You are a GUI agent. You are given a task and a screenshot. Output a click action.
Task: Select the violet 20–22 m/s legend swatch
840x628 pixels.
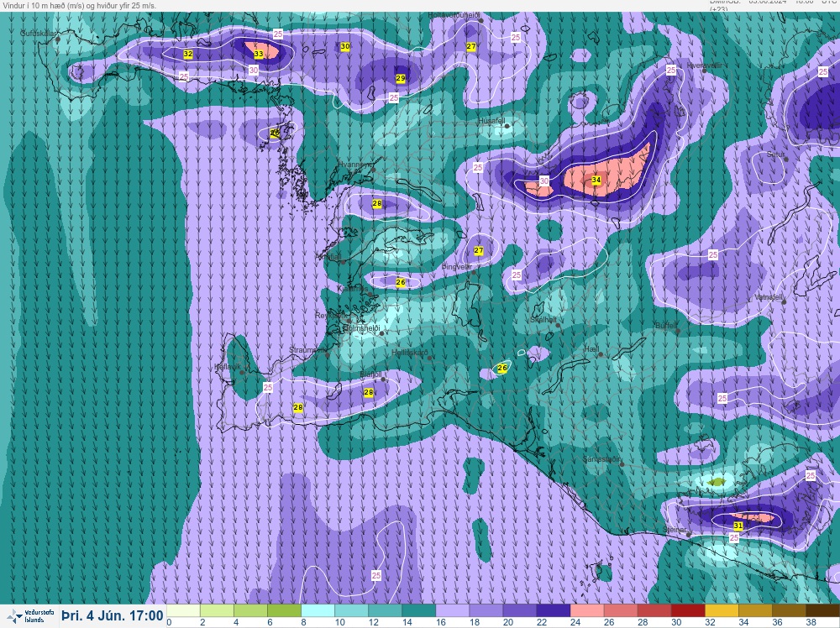pos(519,611)
